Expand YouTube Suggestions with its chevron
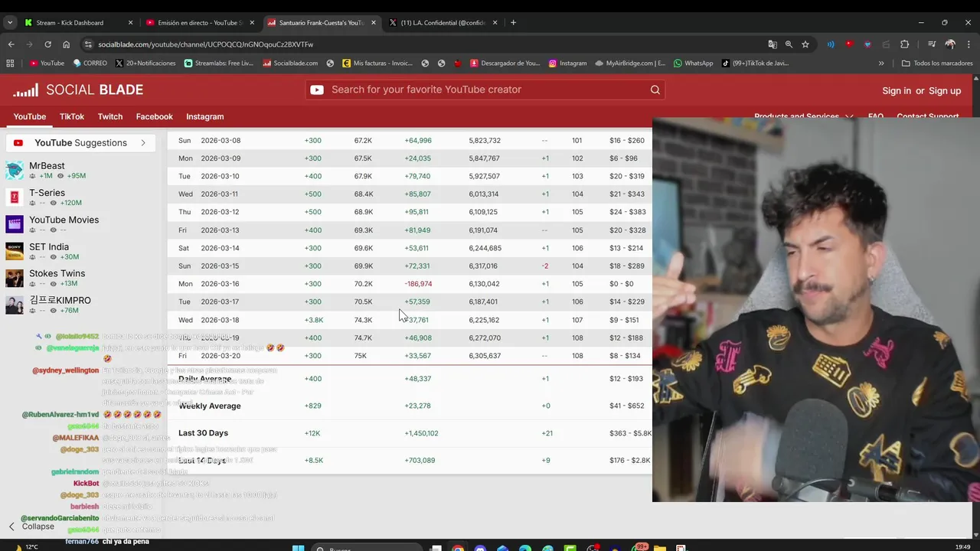The width and height of the screenshot is (980, 551). (x=142, y=143)
